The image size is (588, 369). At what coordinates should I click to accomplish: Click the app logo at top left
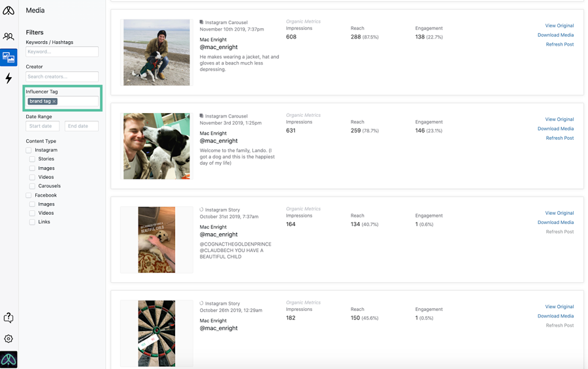(x=8, y=10)
